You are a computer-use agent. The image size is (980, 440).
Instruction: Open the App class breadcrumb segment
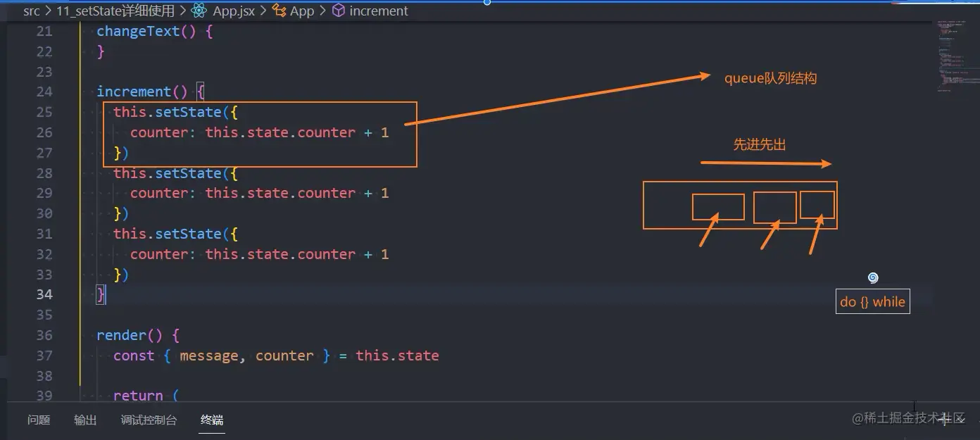[302, 11]
